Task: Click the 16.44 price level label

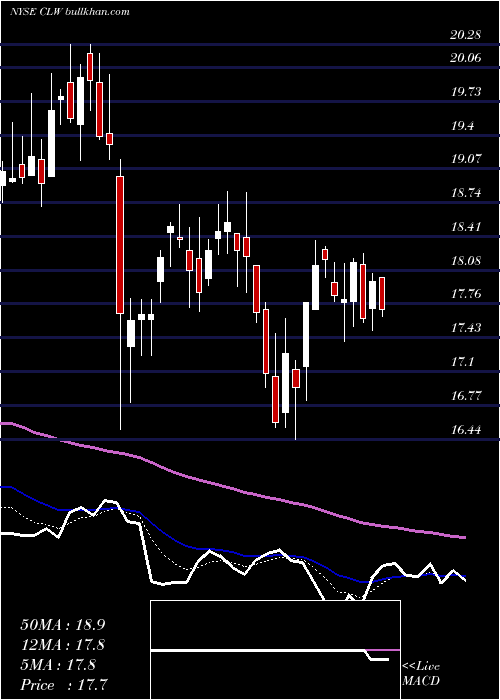Action: (x=466, y=430)
